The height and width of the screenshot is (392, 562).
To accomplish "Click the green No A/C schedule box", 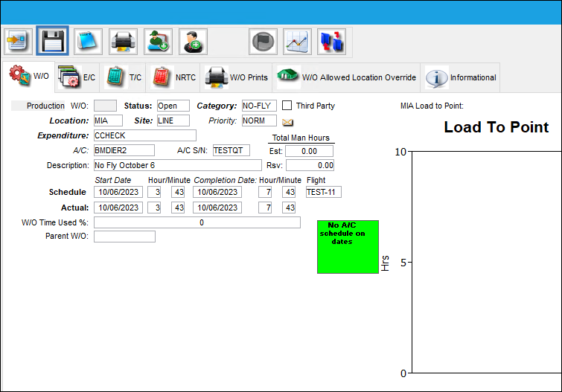I will point(348,247).
